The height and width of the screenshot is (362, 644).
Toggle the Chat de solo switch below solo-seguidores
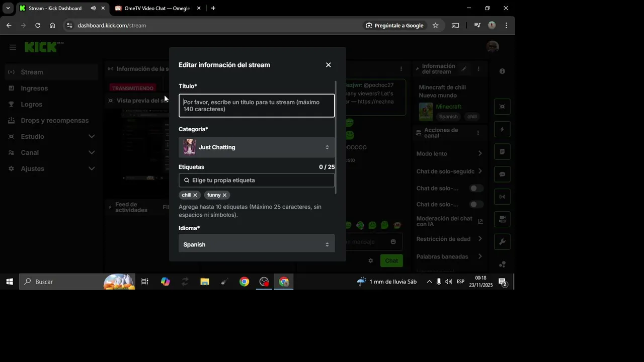476,189
